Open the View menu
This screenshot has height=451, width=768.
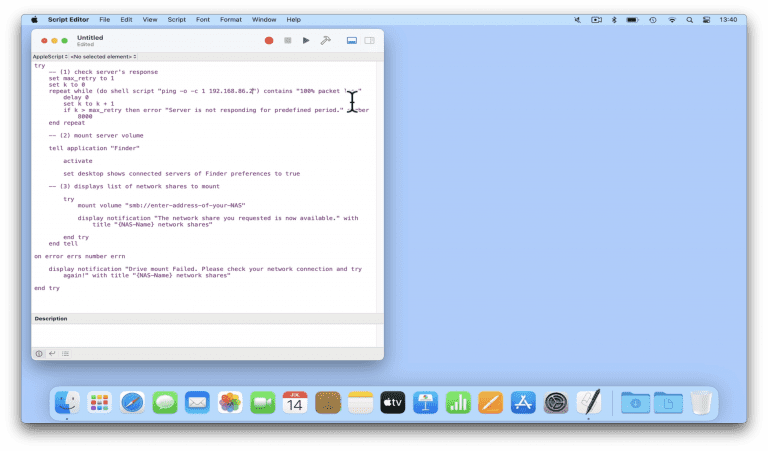[x=150, y=20]
